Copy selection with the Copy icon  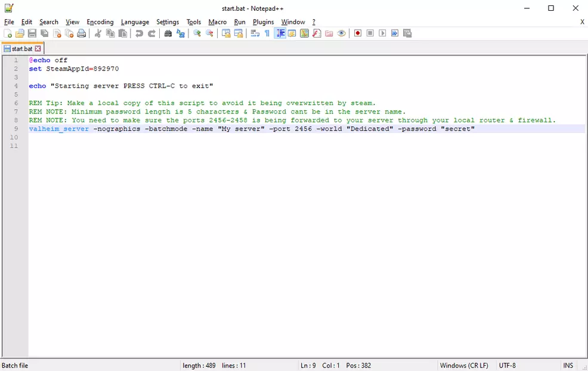[110, 33]
